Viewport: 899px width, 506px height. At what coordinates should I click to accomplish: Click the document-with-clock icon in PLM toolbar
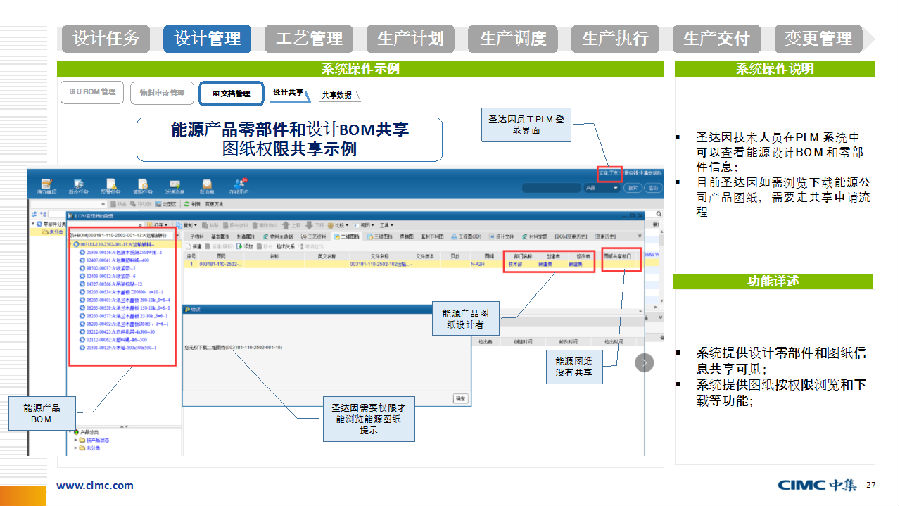click(143, 185)
